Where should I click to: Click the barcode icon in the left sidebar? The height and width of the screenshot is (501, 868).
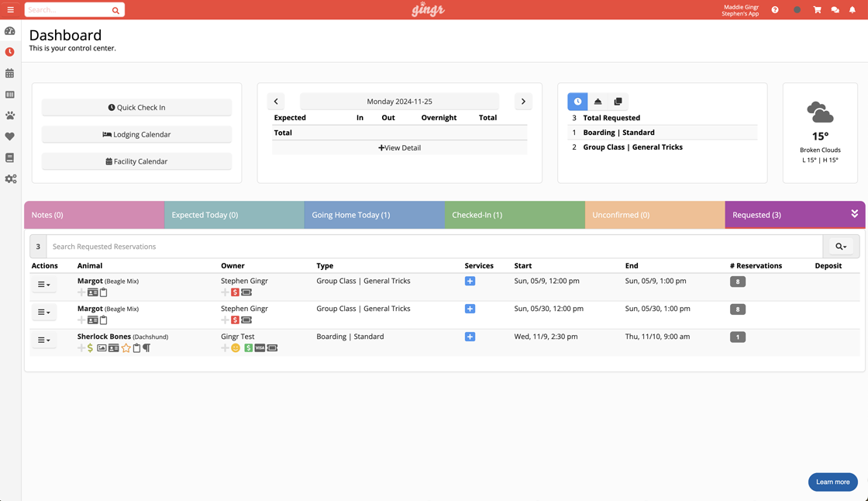coord(10,95)
